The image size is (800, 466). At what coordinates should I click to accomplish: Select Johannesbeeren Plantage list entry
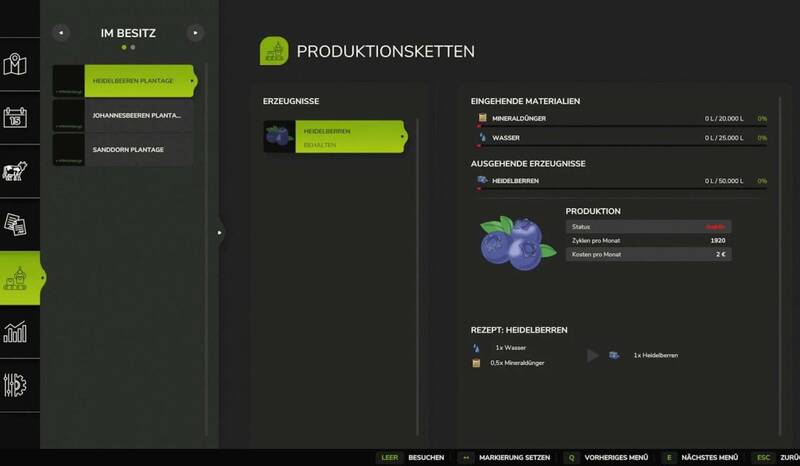point(123,115)
